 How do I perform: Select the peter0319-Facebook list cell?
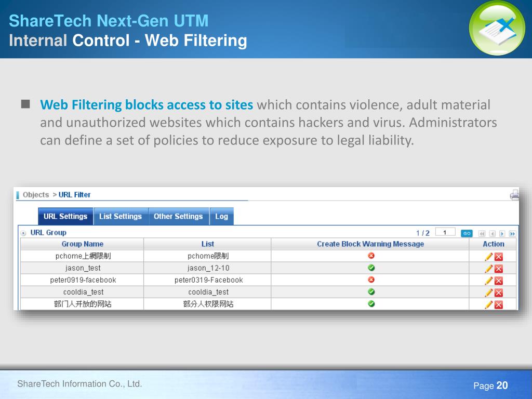208,280
